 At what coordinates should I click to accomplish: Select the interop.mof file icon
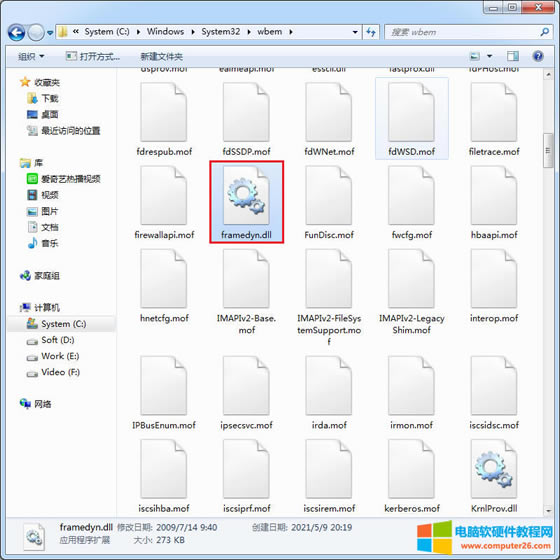(494, 278)
